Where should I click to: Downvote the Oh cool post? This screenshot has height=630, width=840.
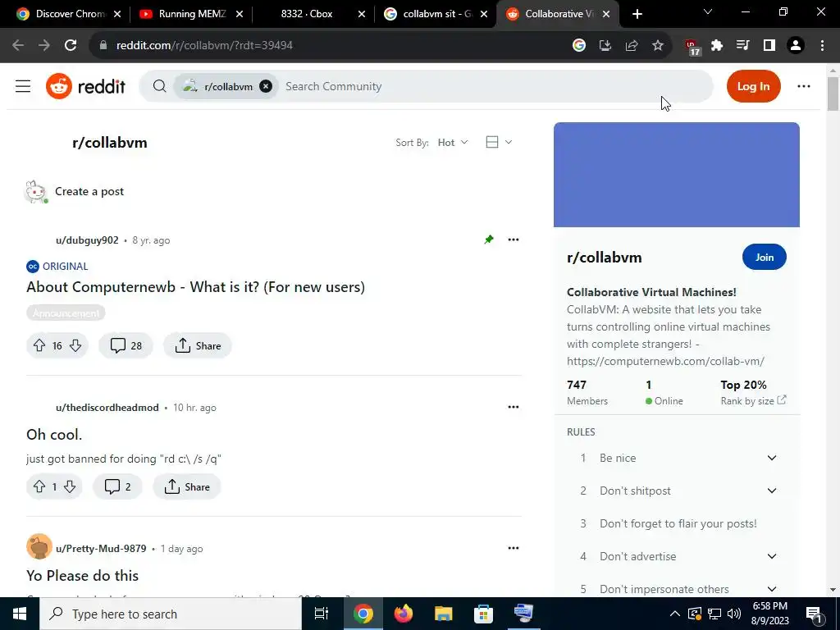70,486
